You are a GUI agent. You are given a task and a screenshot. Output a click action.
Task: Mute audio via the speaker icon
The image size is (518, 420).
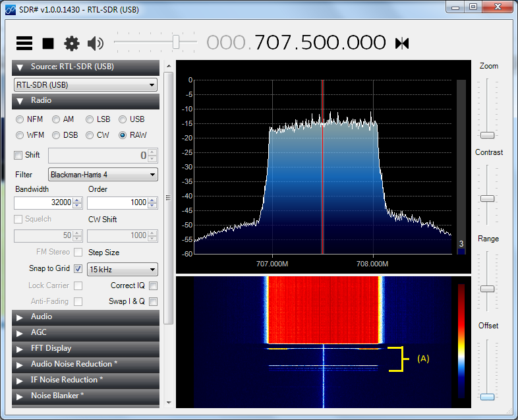click(x=96, y=44)
